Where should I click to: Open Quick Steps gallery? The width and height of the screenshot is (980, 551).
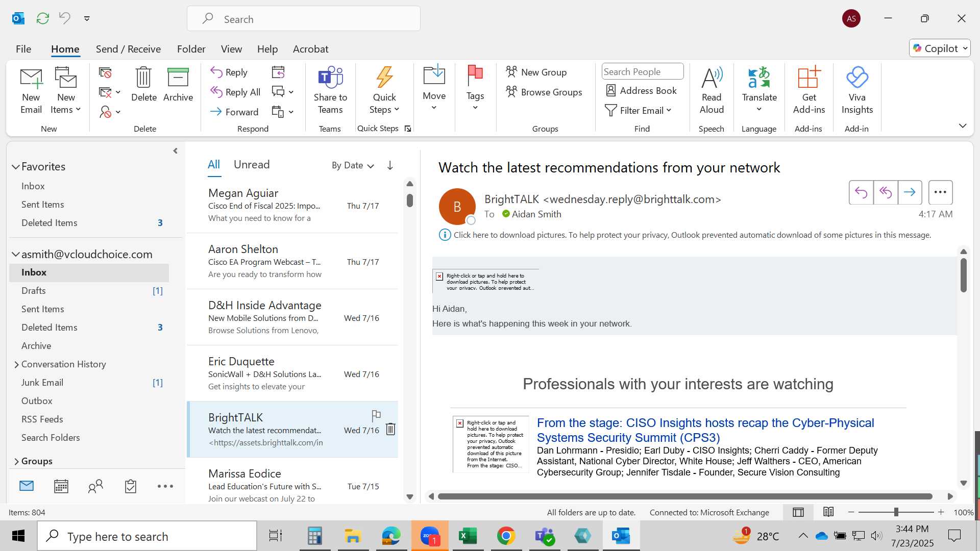pos(384,91)
